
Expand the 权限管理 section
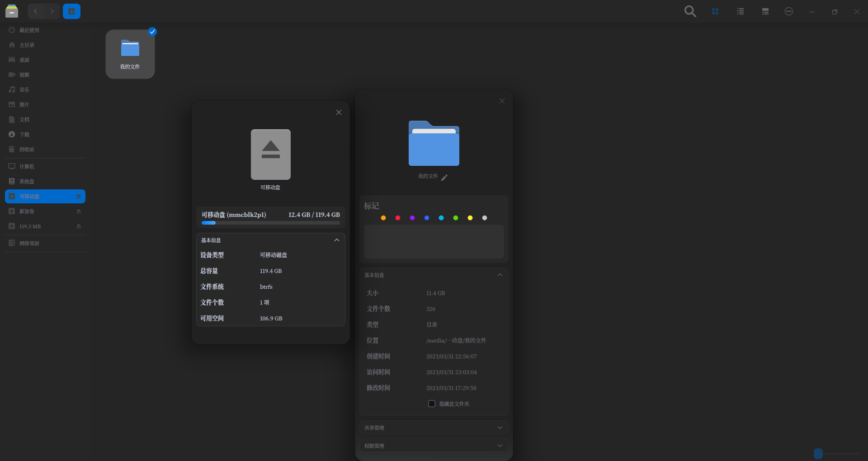click(x=500, y=445)
